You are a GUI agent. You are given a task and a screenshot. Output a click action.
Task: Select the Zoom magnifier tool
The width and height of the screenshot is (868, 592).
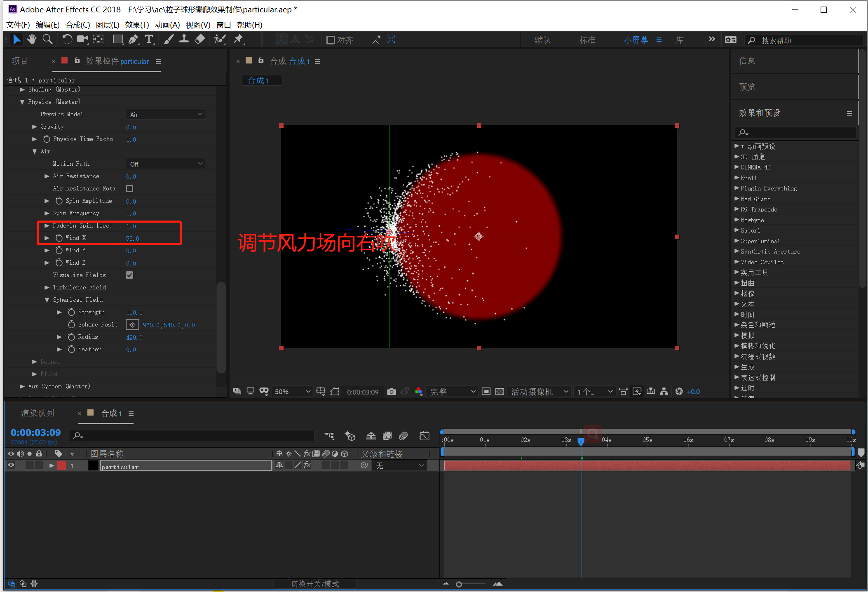47,40
